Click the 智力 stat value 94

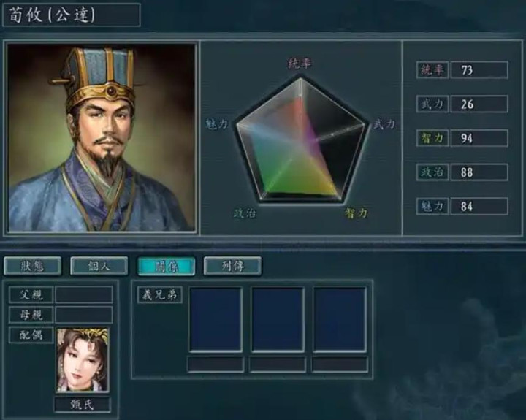coord(479,138)
